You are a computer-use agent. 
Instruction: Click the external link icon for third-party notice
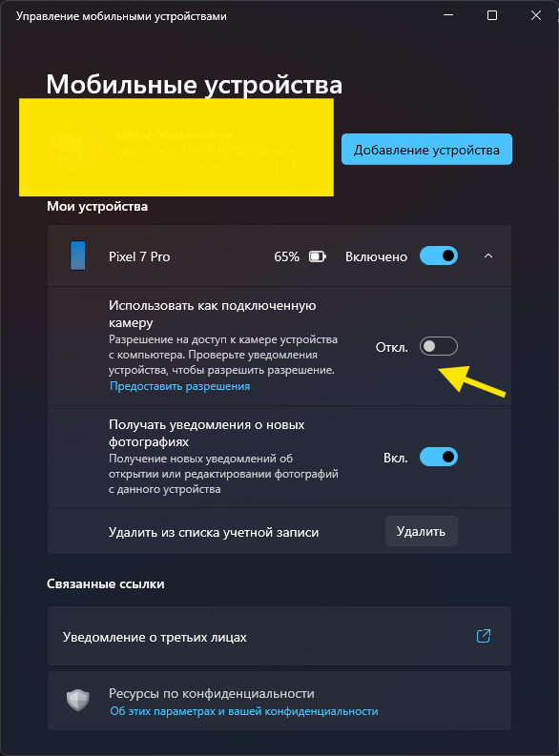pyautogui.click(x=484, y=636)
